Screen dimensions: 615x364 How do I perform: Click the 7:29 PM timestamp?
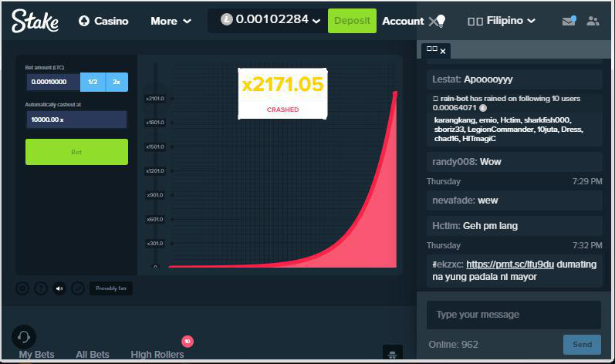[x=587, y=181]
